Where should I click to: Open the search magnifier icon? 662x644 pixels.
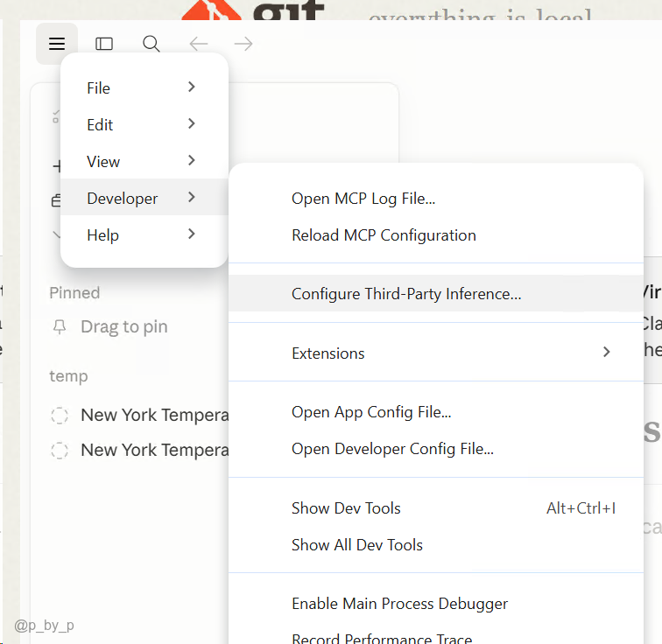tap(151, 44)
